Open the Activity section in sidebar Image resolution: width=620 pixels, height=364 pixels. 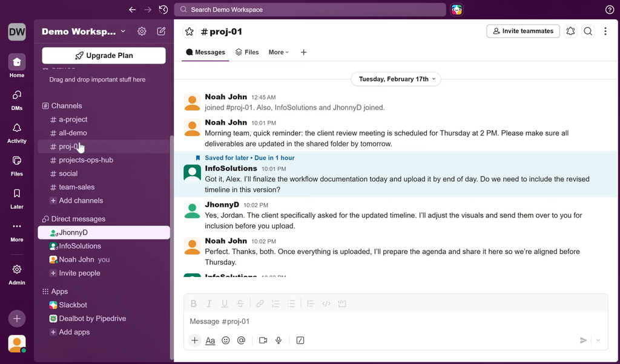pyautogui.click(x=17, y=132)
